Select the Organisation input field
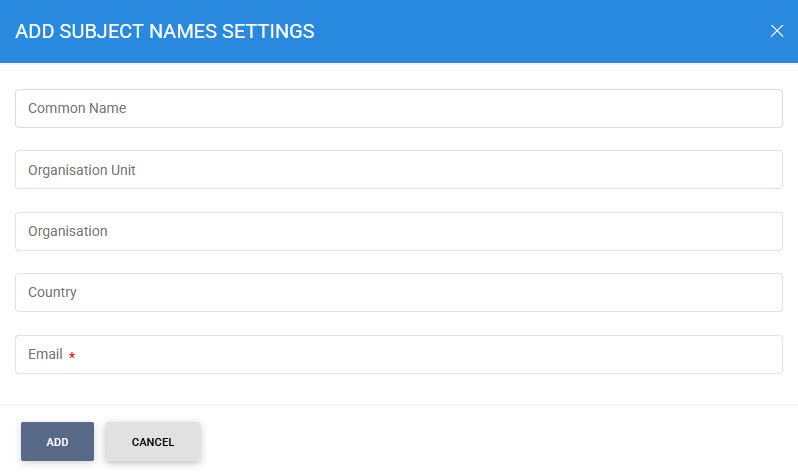The width and height of the screenshot is (798, 476). (x=398, y=232)
